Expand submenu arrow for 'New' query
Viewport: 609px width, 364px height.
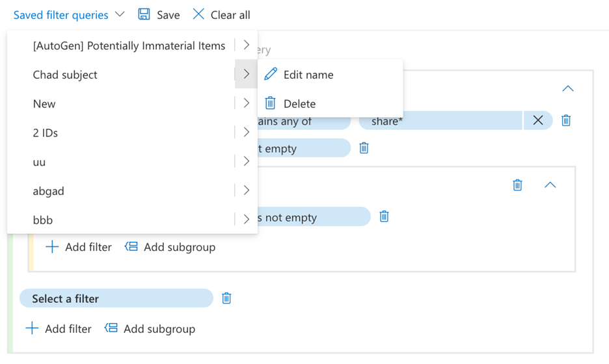tap(246, 103)
